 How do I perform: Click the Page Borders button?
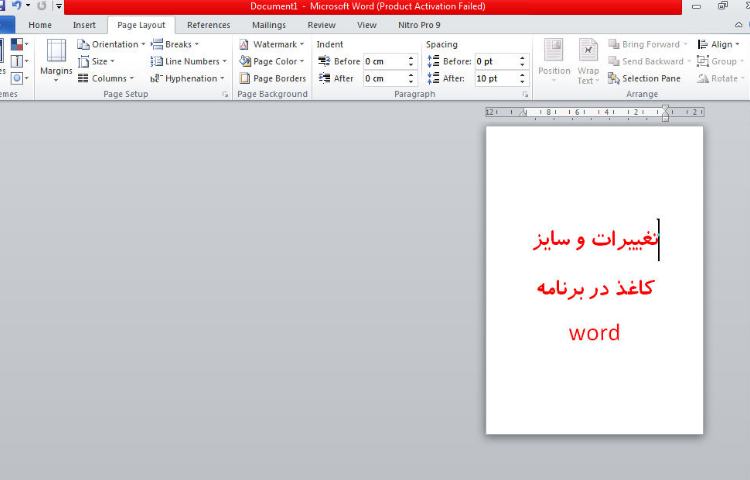click(273, 78)
